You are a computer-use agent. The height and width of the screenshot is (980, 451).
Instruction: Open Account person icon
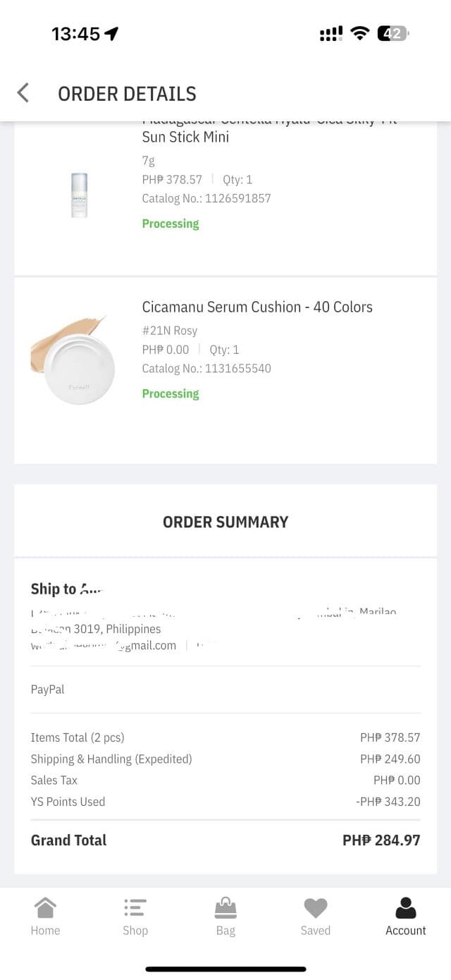click(x=405, y=907)
